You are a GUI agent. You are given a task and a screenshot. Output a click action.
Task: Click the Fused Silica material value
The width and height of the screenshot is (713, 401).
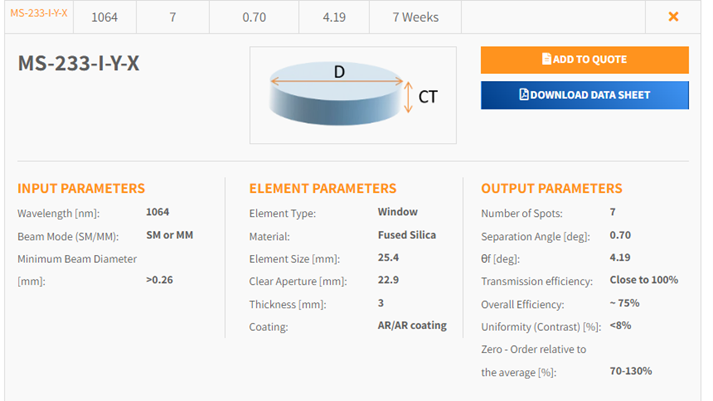point(406,235)
